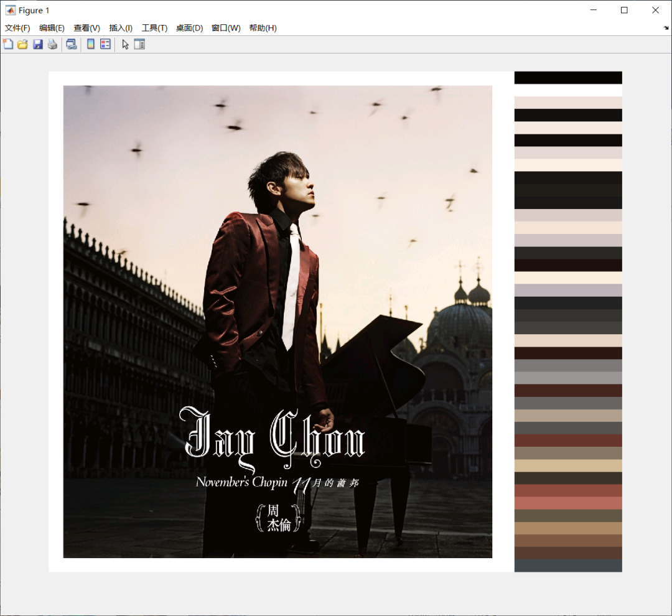672x616 pixels.
Task: Open the 编辑(E) menu
Action: pyautogui.click(x=52, y=28)
